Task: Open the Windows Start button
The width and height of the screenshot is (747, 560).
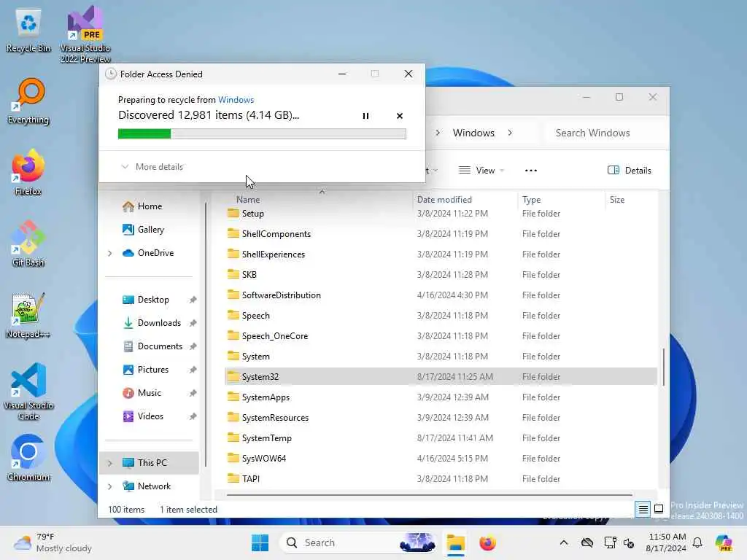Action: tap(260, 542)
